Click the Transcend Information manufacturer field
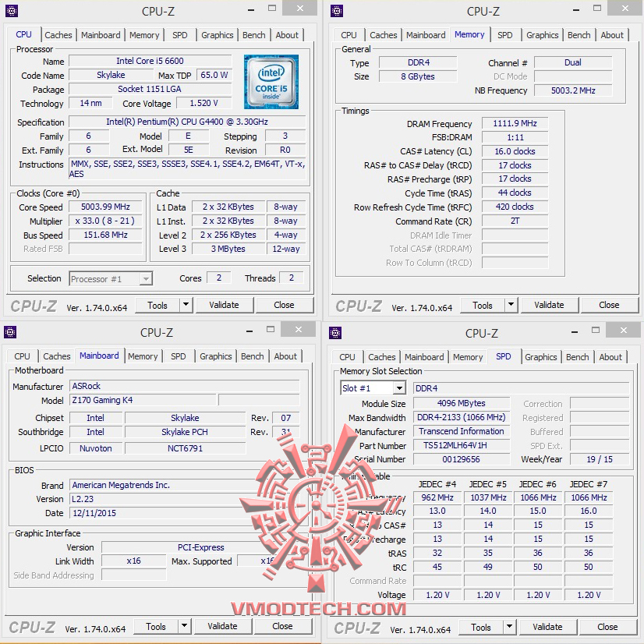Image resolution: width=644 pixels, height=644 pixels. pyautogui.click(x=462, y=431)
